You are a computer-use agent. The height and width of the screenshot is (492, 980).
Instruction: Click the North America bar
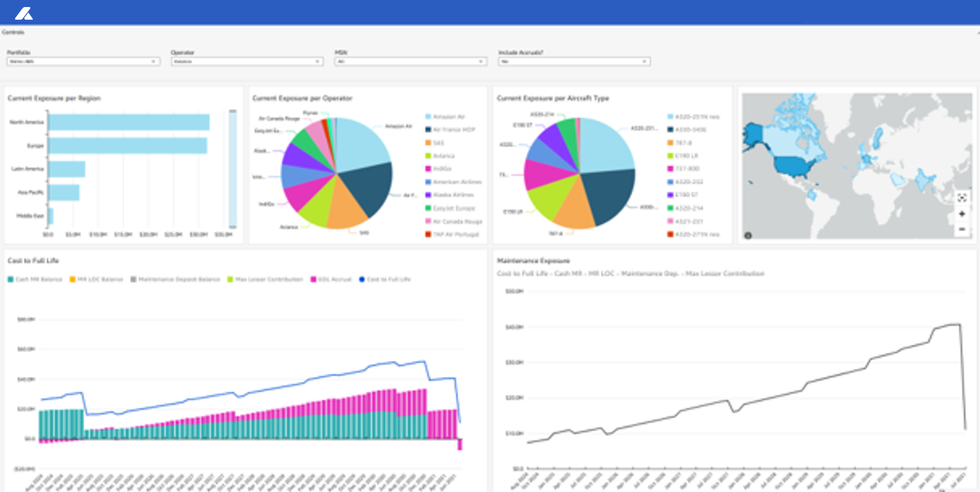[129, 122]
